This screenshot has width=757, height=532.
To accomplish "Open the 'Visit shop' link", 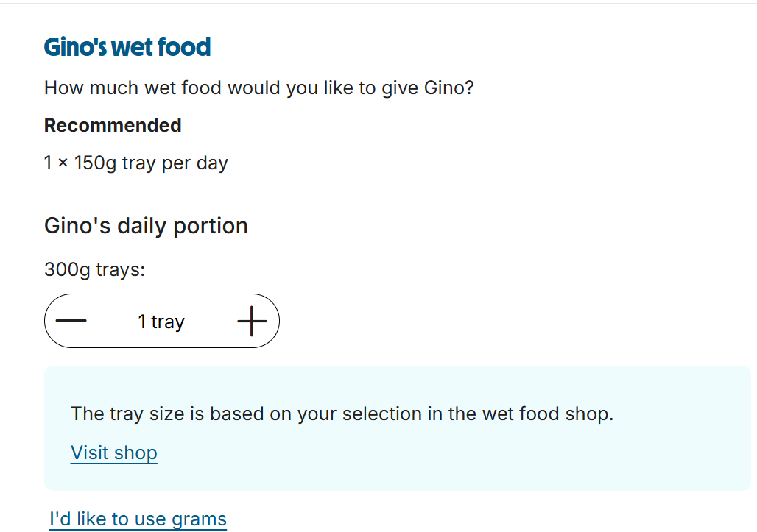I will [x=114, y=452].
